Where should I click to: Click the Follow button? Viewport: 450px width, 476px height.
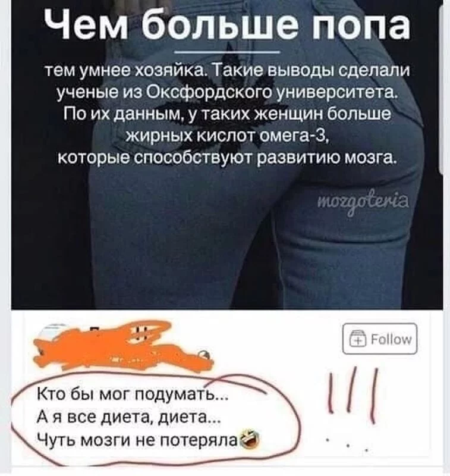380,339
